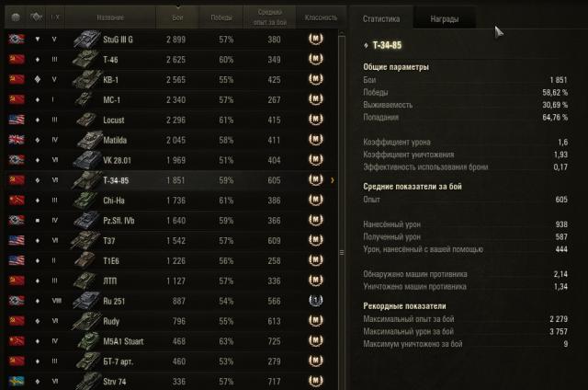This screenshot has height=390, width=588.
Task: Click the Locust tank thumbnail icon
Action: [89, 120]
